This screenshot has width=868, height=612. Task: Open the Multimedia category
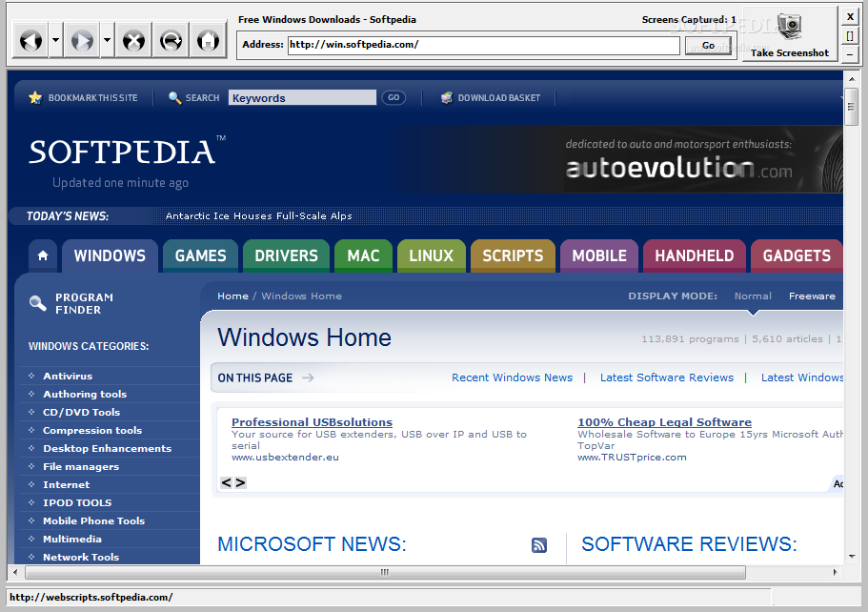72,540
